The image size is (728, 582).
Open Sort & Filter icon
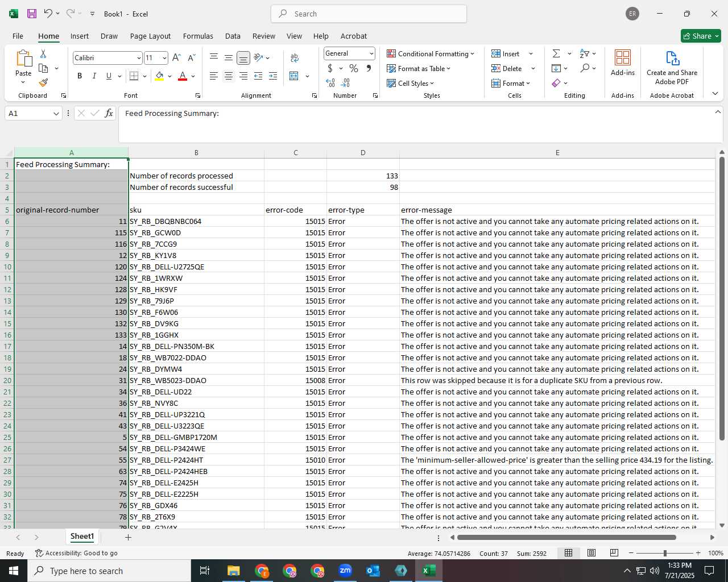tap(585, 53)
